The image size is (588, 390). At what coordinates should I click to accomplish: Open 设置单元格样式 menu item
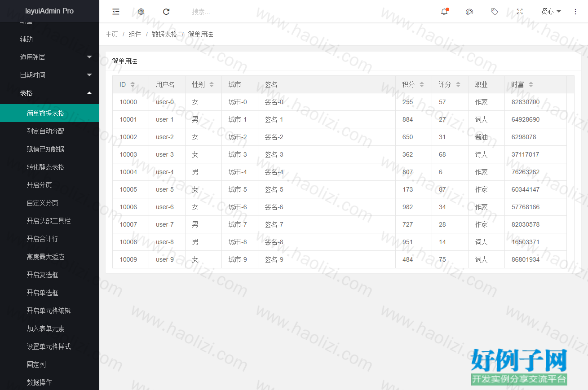49,346
